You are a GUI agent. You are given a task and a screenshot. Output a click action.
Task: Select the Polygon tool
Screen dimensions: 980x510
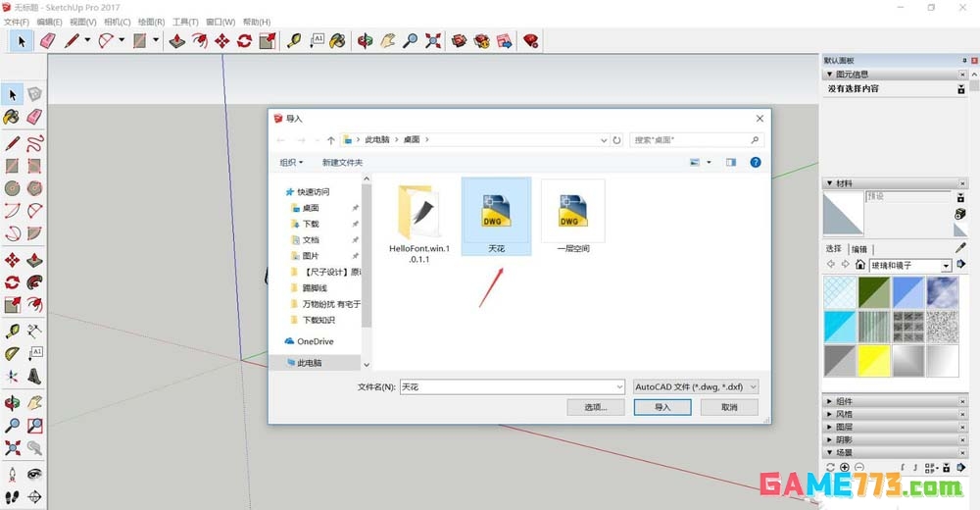[x=34, y=188]
